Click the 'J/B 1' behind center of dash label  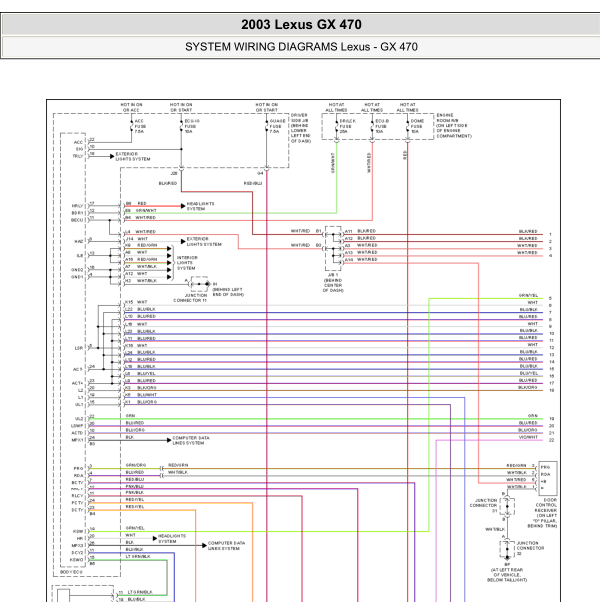coord(333,283)
